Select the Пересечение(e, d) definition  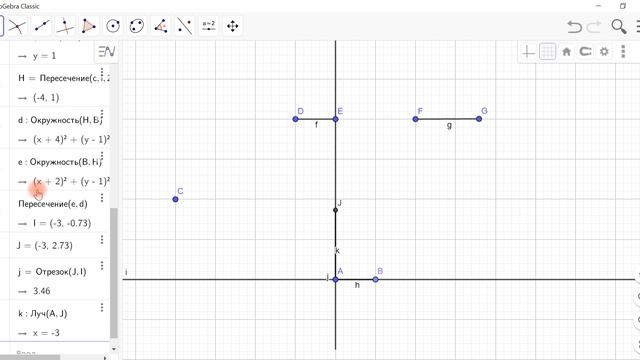(53, 204)
